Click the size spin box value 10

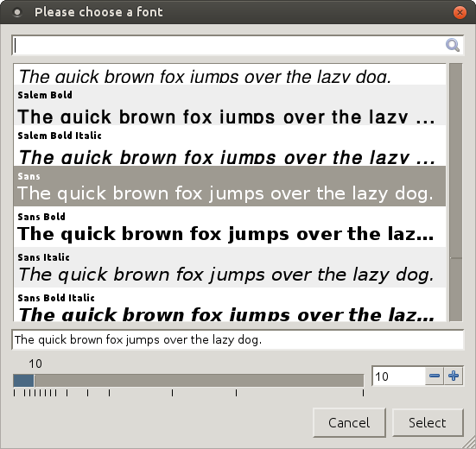398,376
